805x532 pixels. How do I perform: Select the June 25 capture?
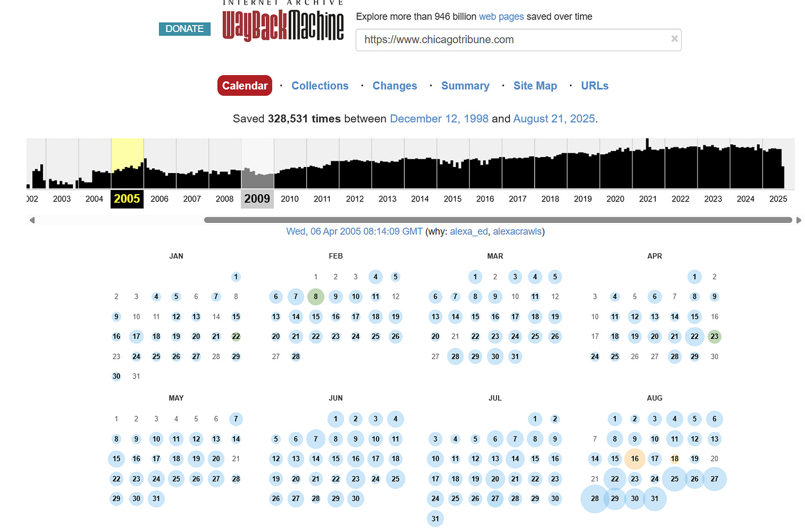pyautogui.click(x=395, y=479)
